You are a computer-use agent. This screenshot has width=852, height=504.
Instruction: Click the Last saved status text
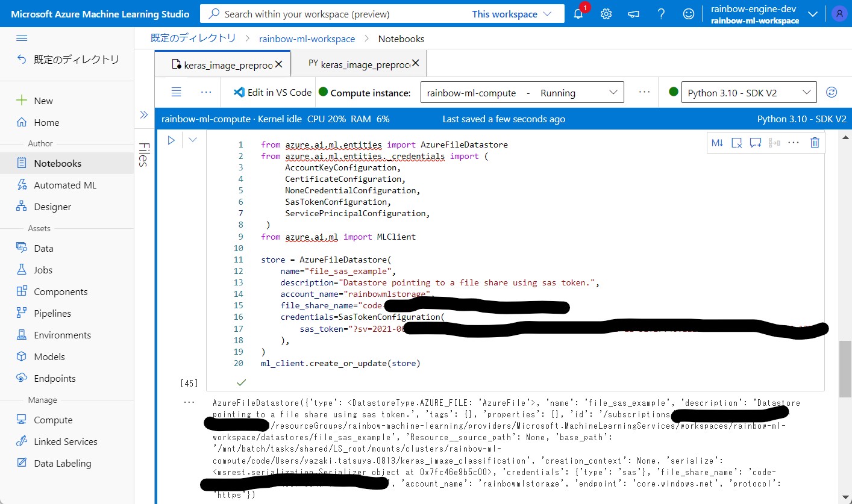point(504,119)
